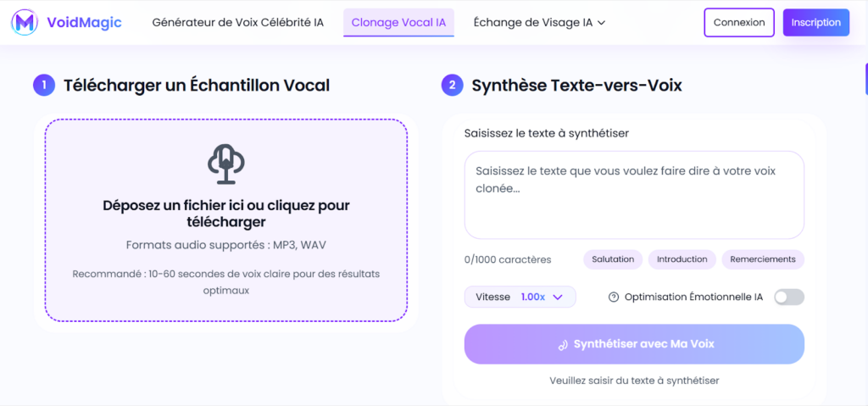Open the Vitesse 1.00x speed dropdown

[x=520, y=297]
